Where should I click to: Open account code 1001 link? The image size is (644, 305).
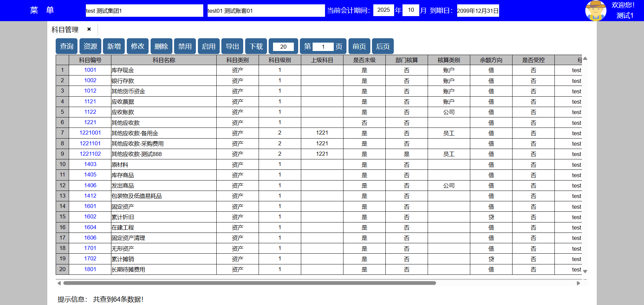pos(90,70)
